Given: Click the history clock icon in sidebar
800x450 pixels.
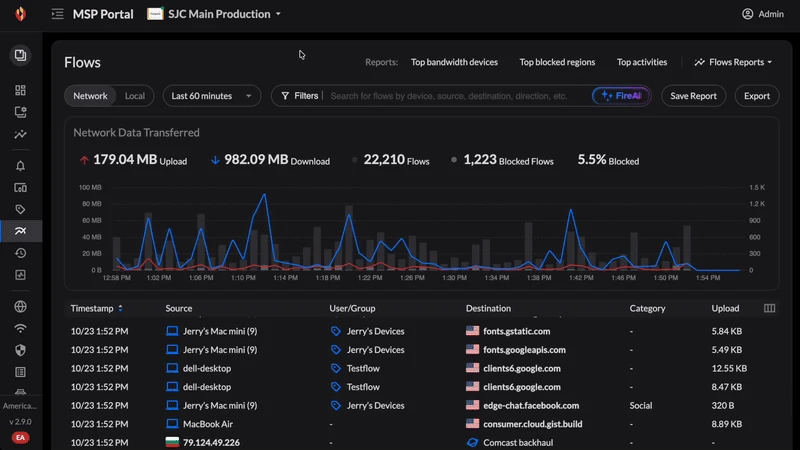Looking at the screenshot, I should [x=20, y=253].
